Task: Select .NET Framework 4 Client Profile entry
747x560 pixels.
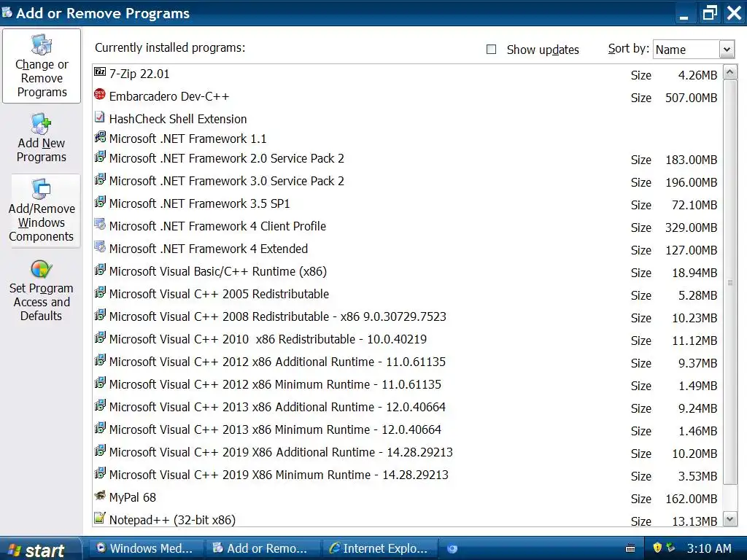Action: (217, 226)
